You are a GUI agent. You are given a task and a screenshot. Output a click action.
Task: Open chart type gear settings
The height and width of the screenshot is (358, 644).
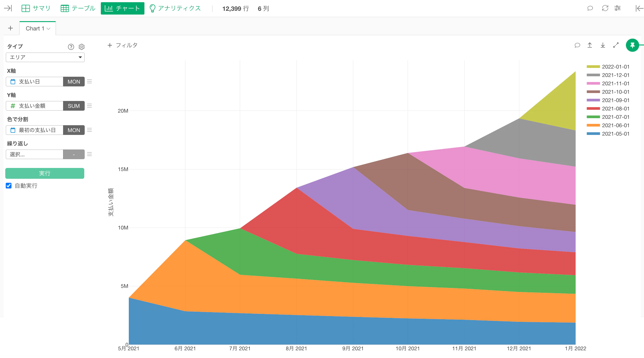tap(82, 47)
